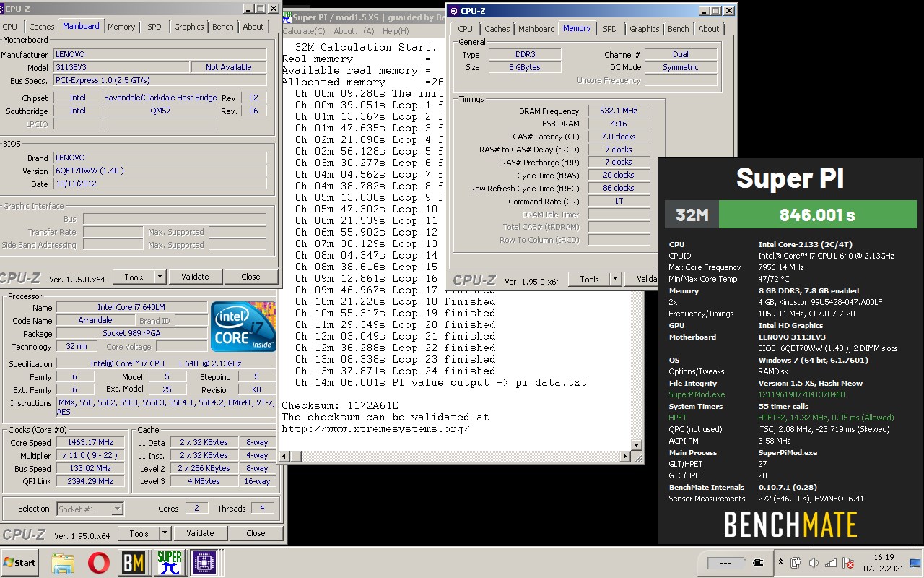
Task: Switch to the SPD tab in the Mainboard CPU-Z window
Action: coord(154,27)
